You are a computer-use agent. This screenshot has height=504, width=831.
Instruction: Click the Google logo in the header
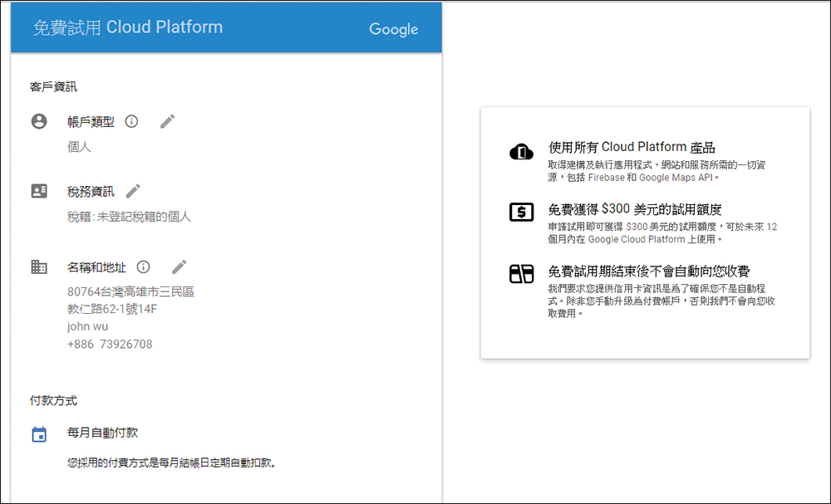(x=394, y=29)
